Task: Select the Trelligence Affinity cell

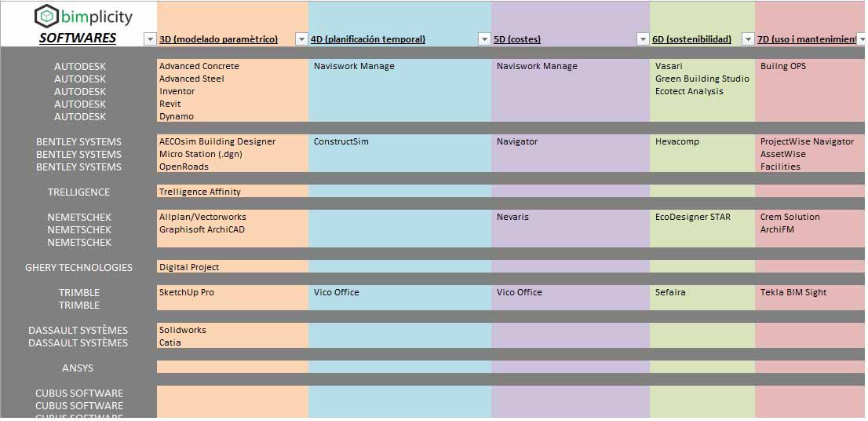Action: coord(200,192)
